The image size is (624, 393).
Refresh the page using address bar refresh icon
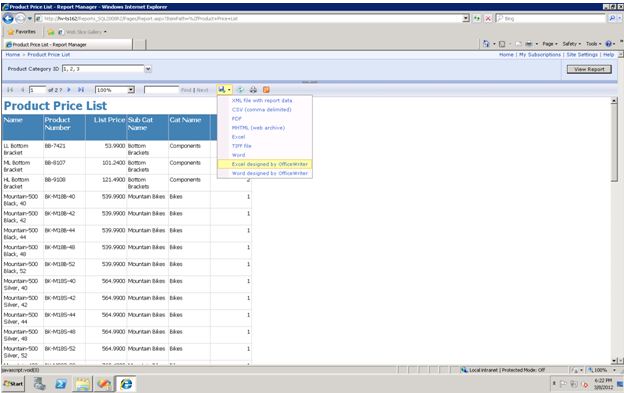coord(477,19)
